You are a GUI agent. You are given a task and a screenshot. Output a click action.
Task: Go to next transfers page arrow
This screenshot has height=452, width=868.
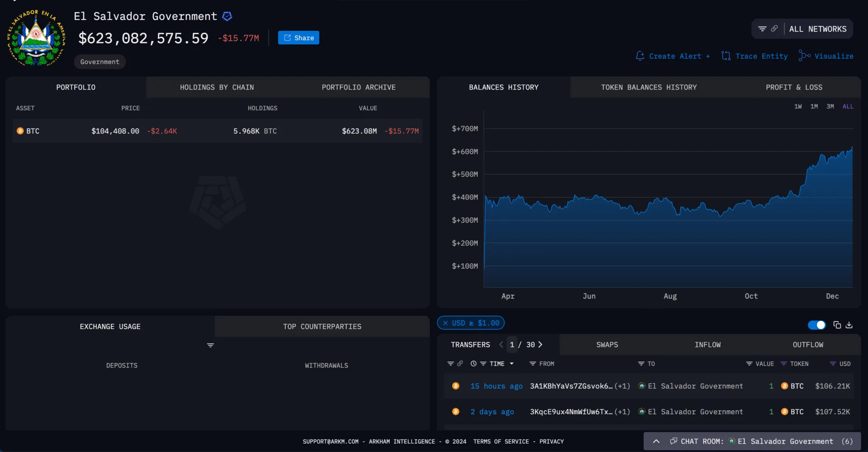pyautogui.click(x=540, y=345)
